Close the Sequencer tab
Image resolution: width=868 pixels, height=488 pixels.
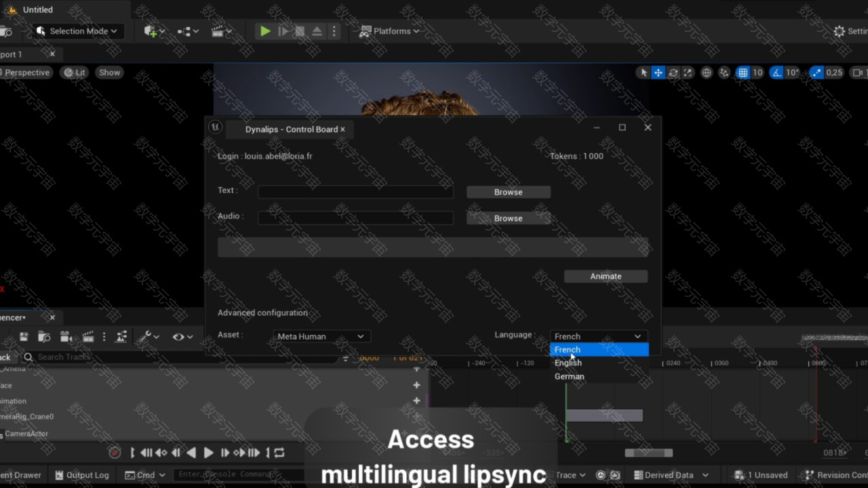pos(52,317)
